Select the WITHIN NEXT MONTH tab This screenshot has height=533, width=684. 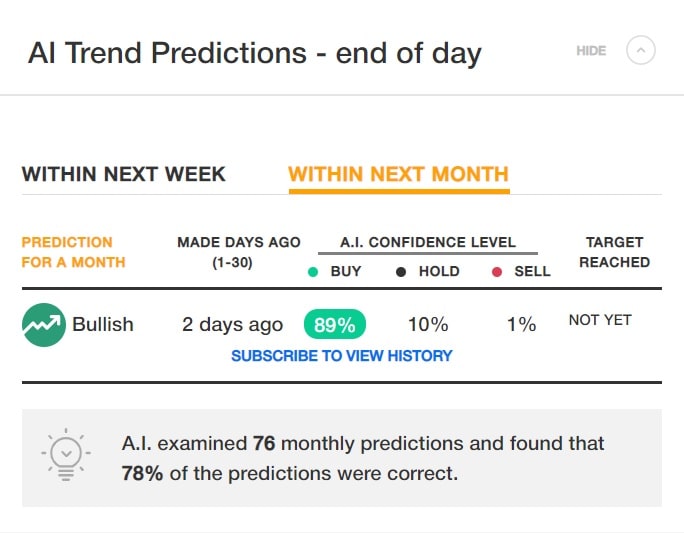tap(399, 174)
